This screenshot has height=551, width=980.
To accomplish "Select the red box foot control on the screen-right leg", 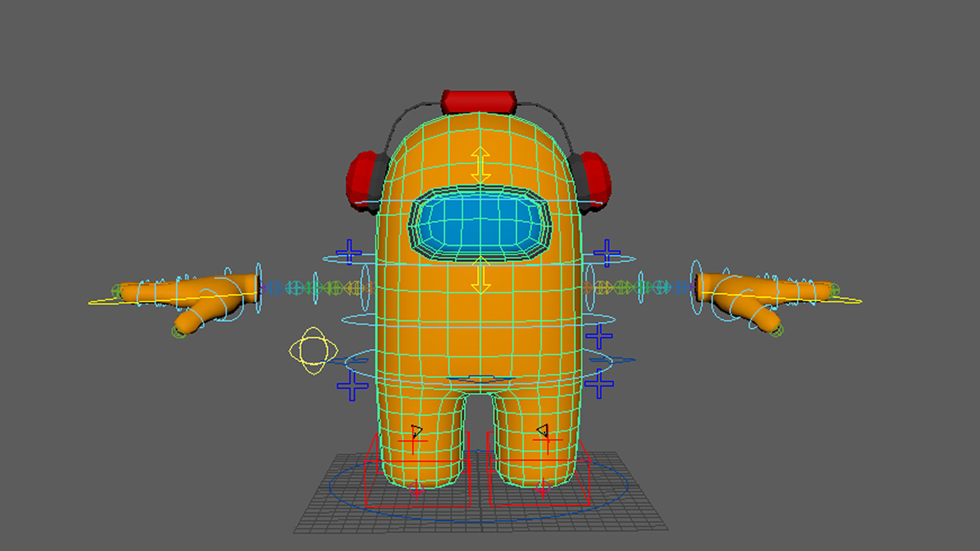I will tap(539, 469).
